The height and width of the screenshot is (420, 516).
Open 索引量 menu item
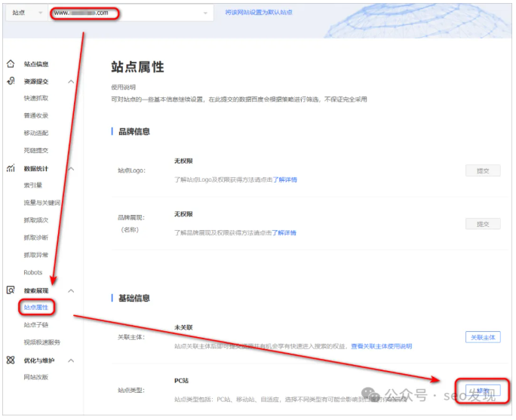[x=33, y=185]
